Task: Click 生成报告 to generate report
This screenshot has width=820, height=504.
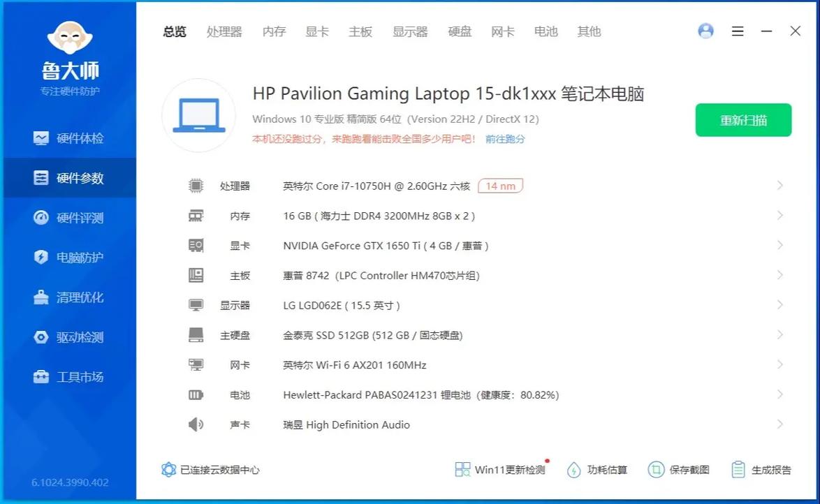Action: [761, 470]
